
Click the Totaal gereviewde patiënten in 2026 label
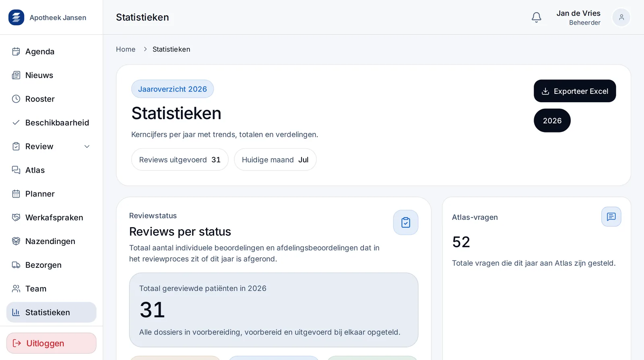[203, 288]
